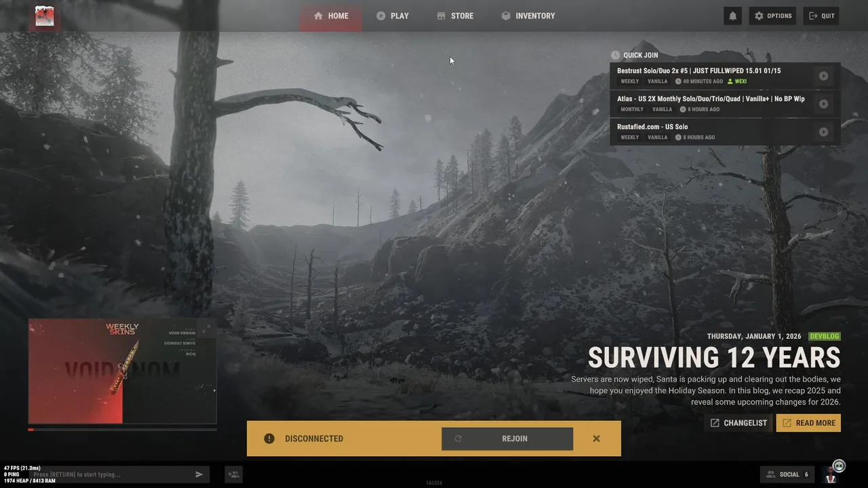Select Bestrust Solo/Duo 2x #5 server title
This screenshot has height=488, width=868.
[698, 70]
